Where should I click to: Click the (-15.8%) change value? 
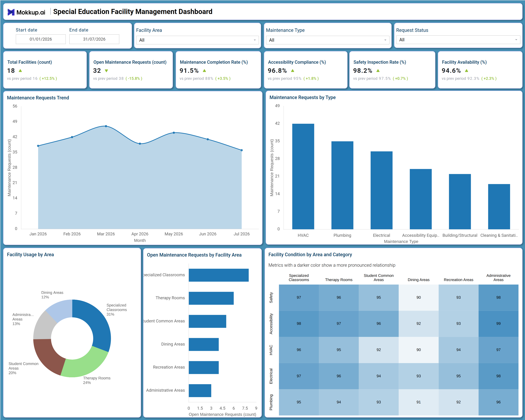pyautogui.click(x=134, y=78)
